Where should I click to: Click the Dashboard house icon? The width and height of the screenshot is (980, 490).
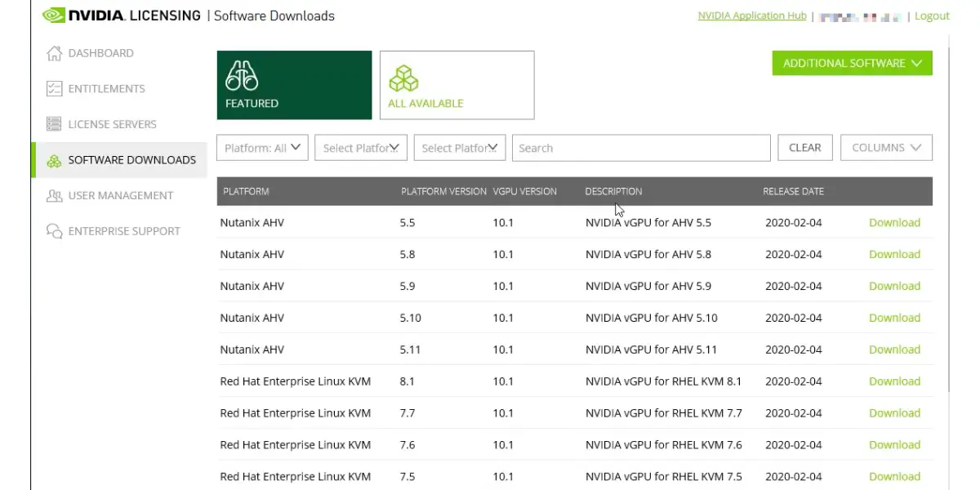54,53
